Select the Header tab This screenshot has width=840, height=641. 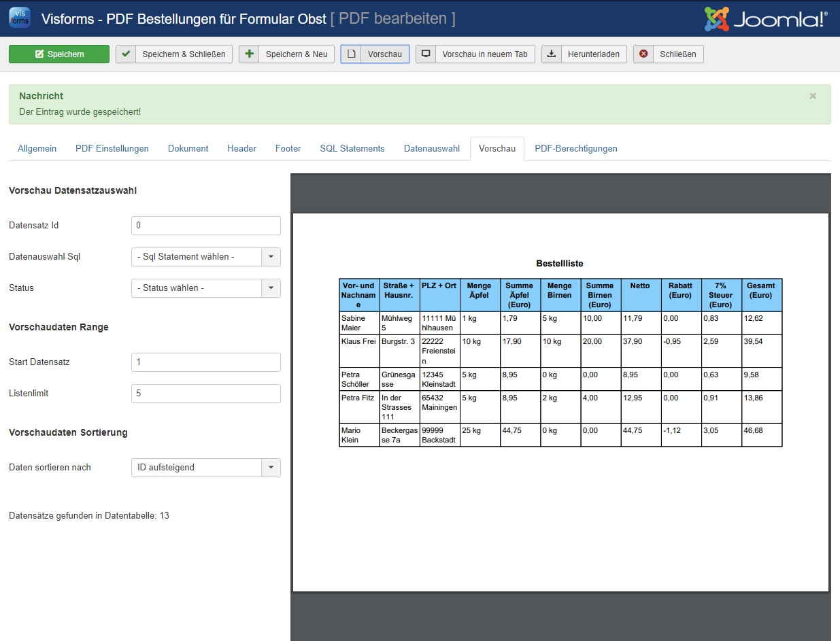(x=241, y=149)
